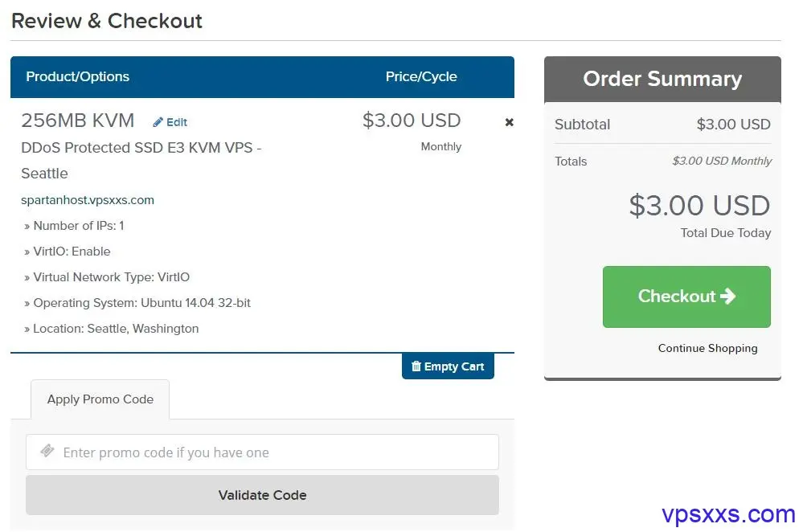This screenshot has width=803, height=532.
Task: Remove the 256MB KVM item with the X
Action: (509, 122)
